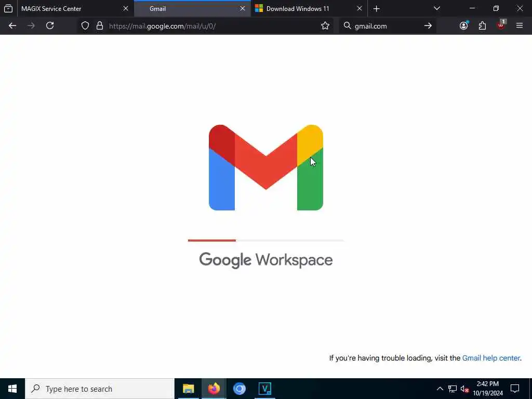Click the muted volume tray icon
532x399 pixels.
point(465,389)
